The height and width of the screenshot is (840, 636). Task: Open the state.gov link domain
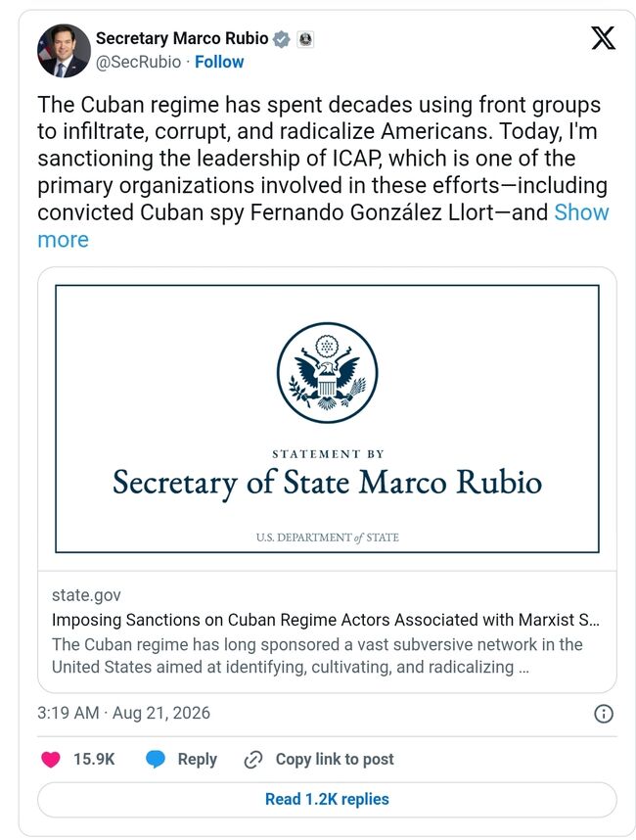[86, 595]
